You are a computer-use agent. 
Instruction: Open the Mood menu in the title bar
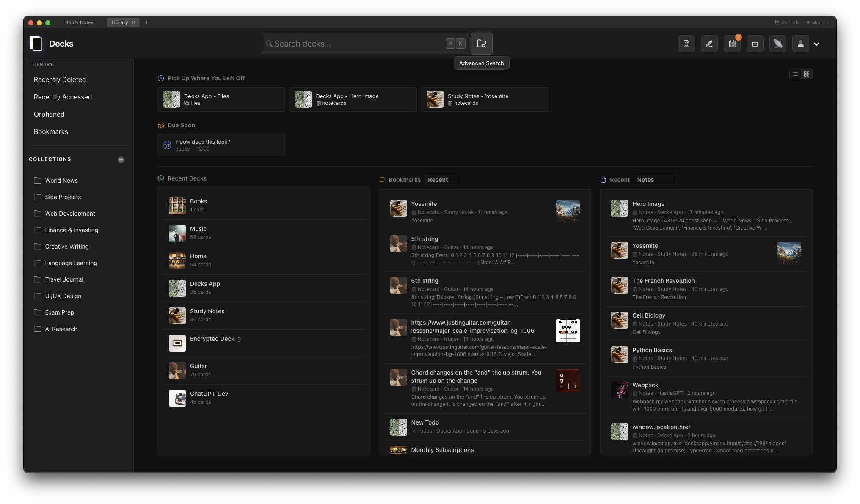818,22
